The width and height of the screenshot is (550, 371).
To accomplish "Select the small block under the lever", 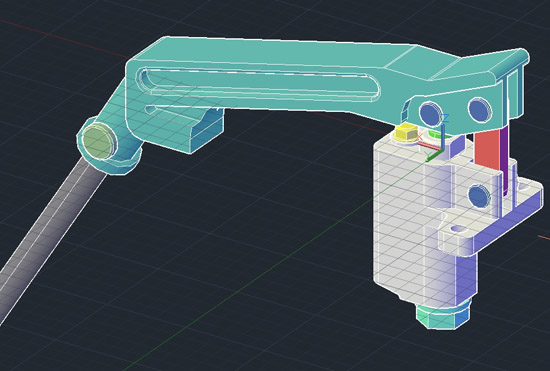I will point(206,131).
